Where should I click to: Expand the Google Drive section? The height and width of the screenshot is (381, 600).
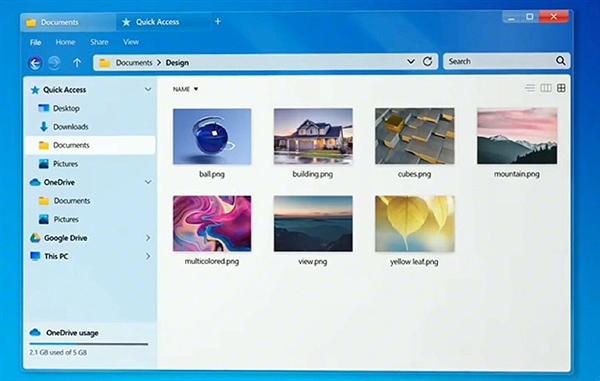tap(148, 238)
